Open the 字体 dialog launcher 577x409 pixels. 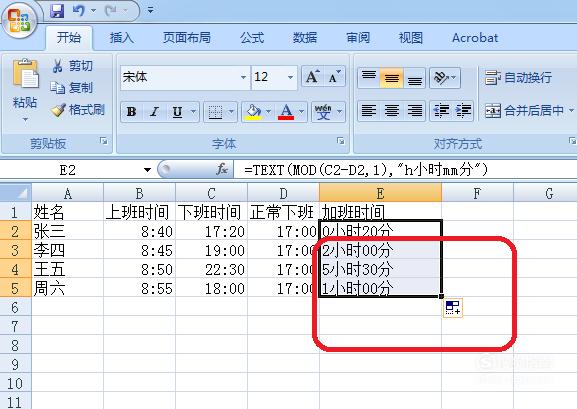pyautogui.click(x=341, y=141)
